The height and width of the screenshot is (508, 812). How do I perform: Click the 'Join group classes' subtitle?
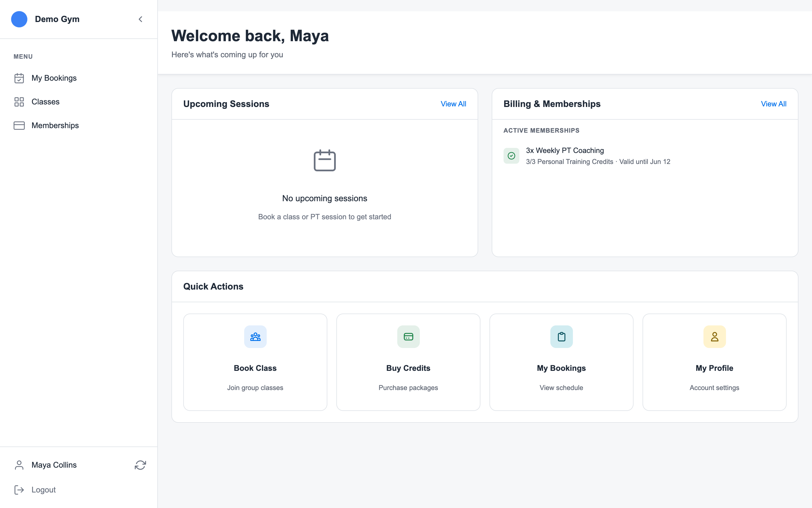(255, 388)
